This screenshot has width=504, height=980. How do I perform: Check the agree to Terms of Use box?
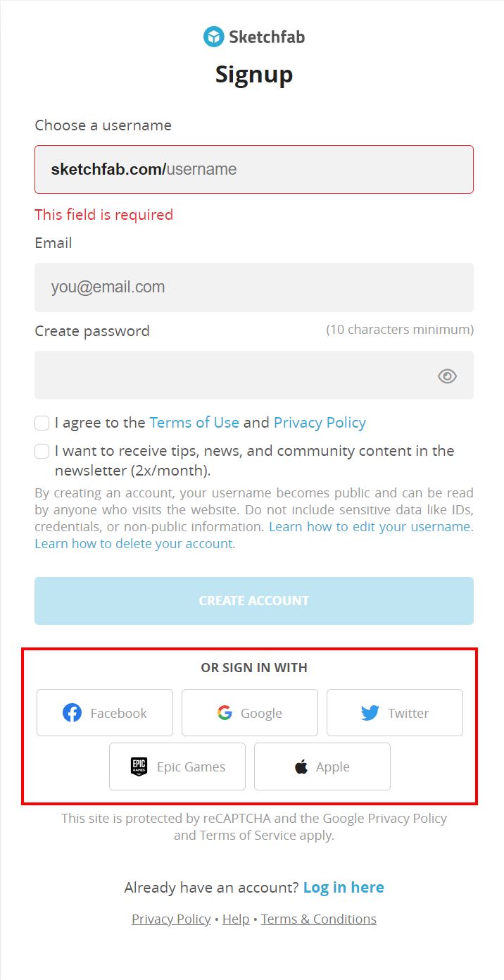[x=42, y=423]
